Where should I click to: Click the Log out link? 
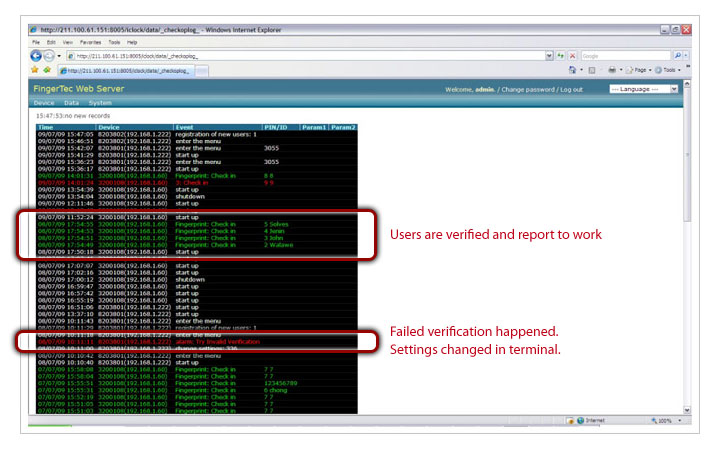[571, 90]
